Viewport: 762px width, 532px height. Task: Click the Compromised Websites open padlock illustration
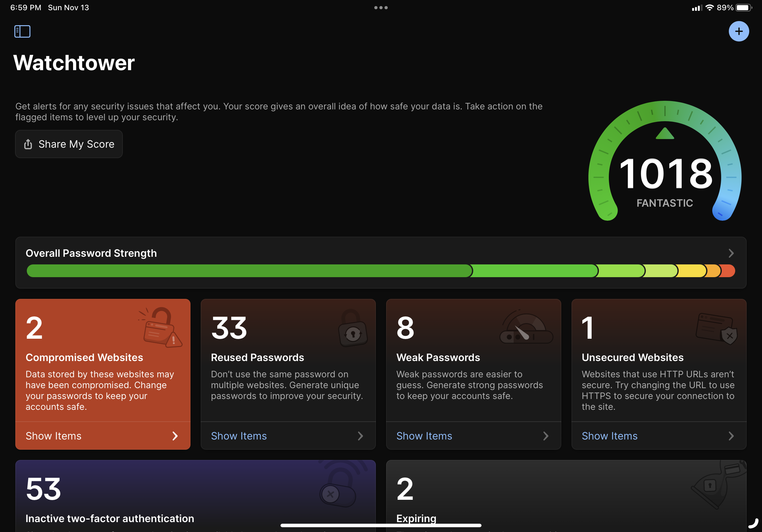(x=160, y=327)
